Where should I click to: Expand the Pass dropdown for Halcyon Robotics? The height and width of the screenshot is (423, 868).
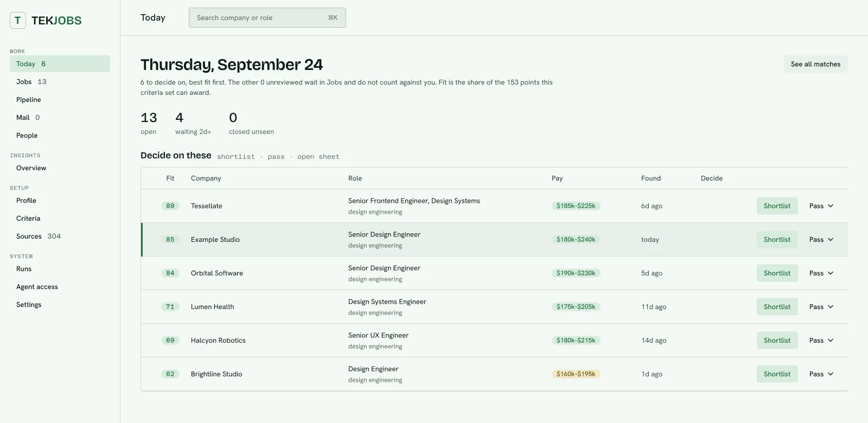coord(821,340)
